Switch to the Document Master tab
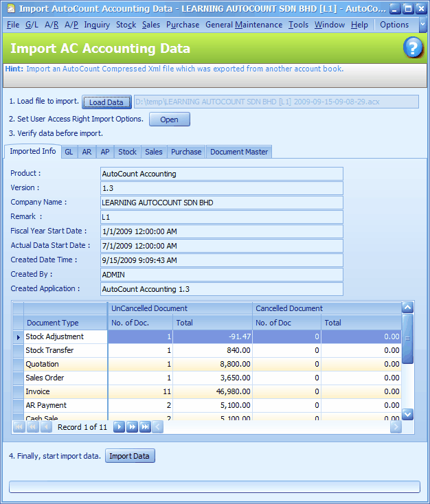 (239, 152)
